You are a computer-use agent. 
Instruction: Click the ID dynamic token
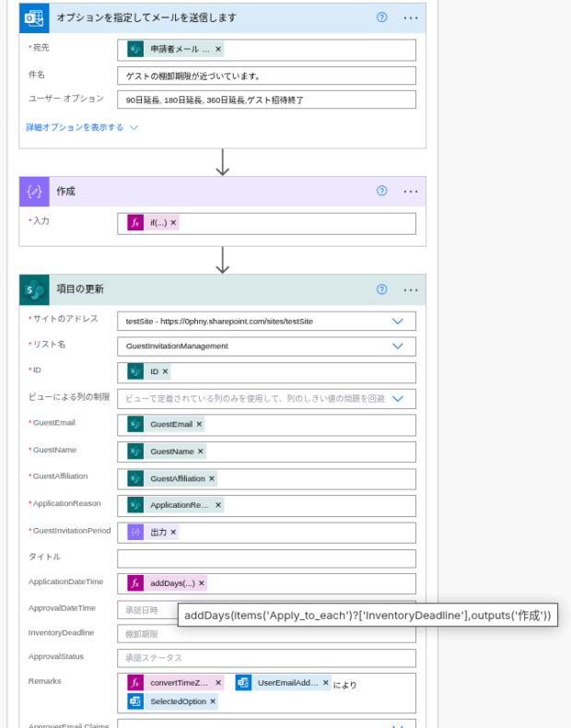[149, 371]
